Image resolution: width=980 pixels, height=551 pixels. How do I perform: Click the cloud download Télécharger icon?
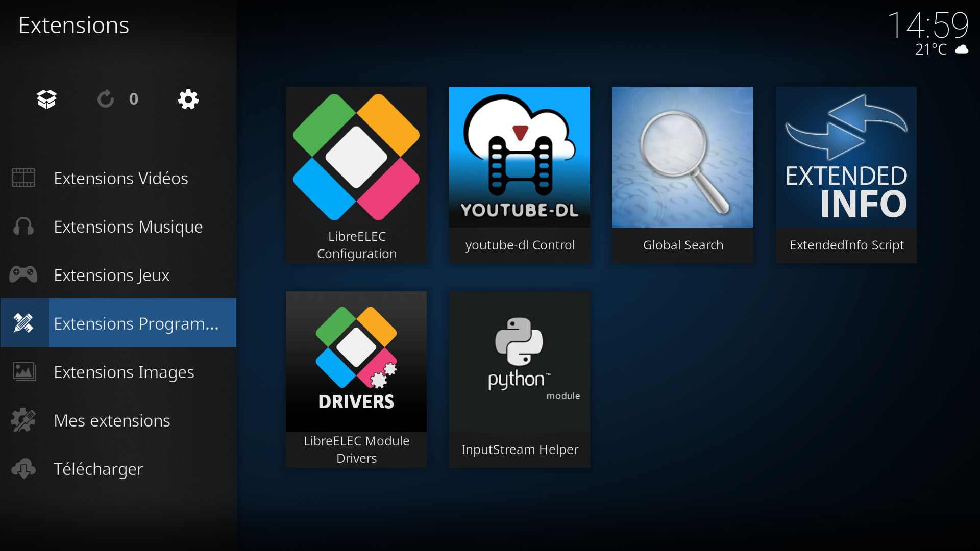[x=23, y=469]
